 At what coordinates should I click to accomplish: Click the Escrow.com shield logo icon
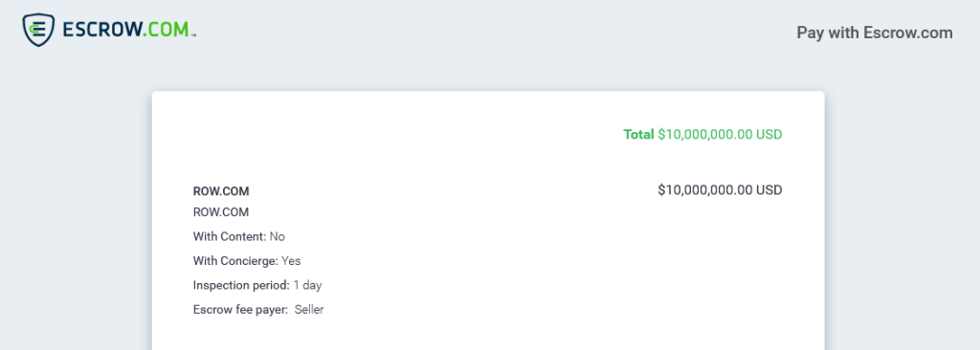coord(38,30)
